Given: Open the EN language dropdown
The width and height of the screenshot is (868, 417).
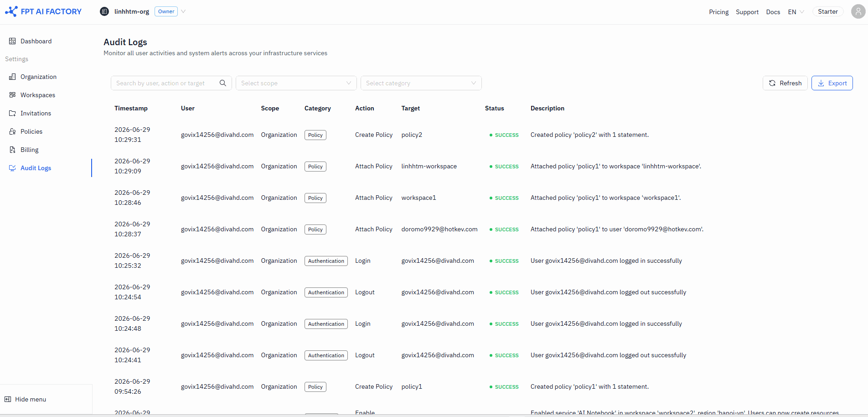Looking at the screenshot, I should tap(796, 12).
